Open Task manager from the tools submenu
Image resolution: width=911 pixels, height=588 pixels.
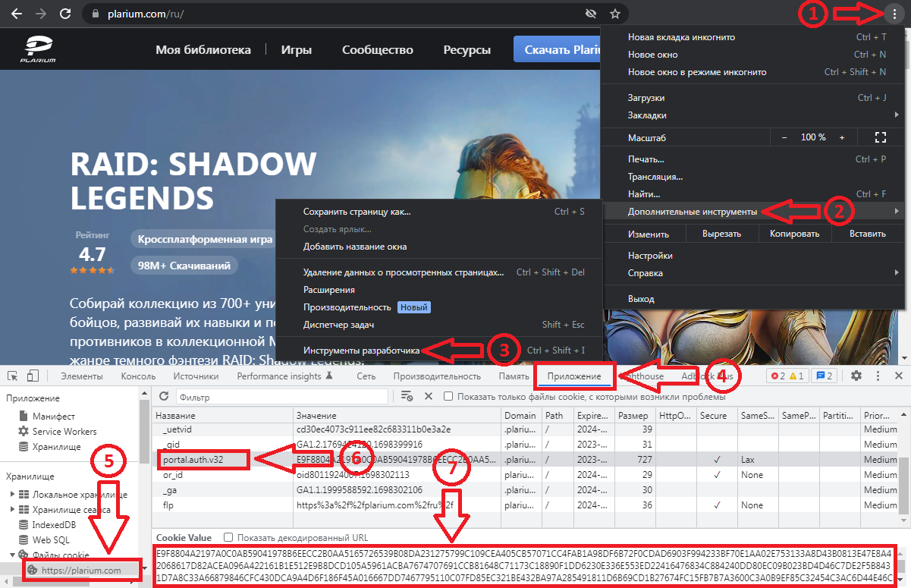[440, 325]
